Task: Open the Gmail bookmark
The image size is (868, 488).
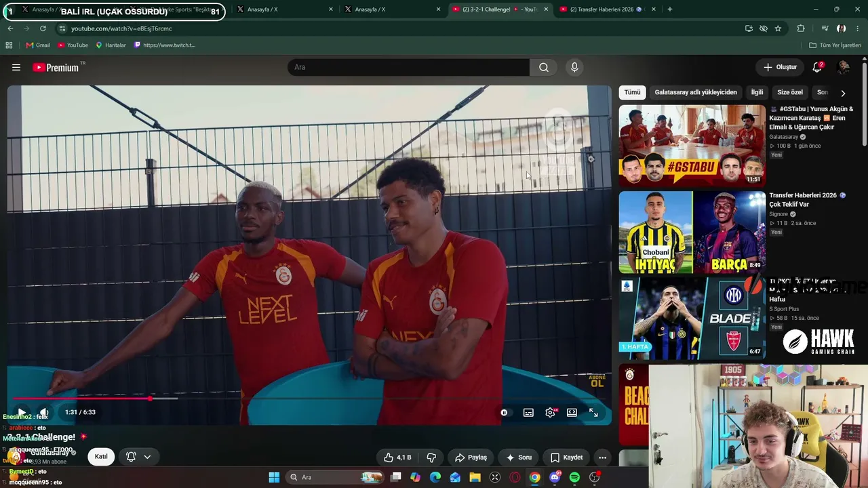Action: (38, 45)
